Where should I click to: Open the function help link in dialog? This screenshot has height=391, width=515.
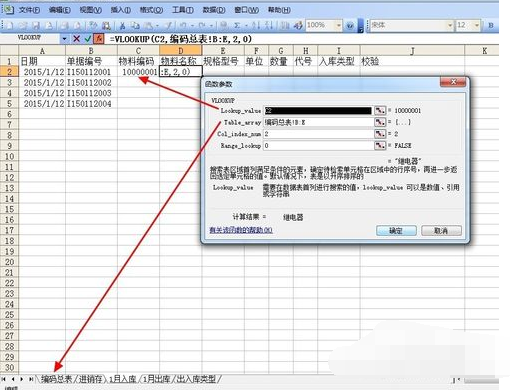pyautogui.click(x=241, y=230)
